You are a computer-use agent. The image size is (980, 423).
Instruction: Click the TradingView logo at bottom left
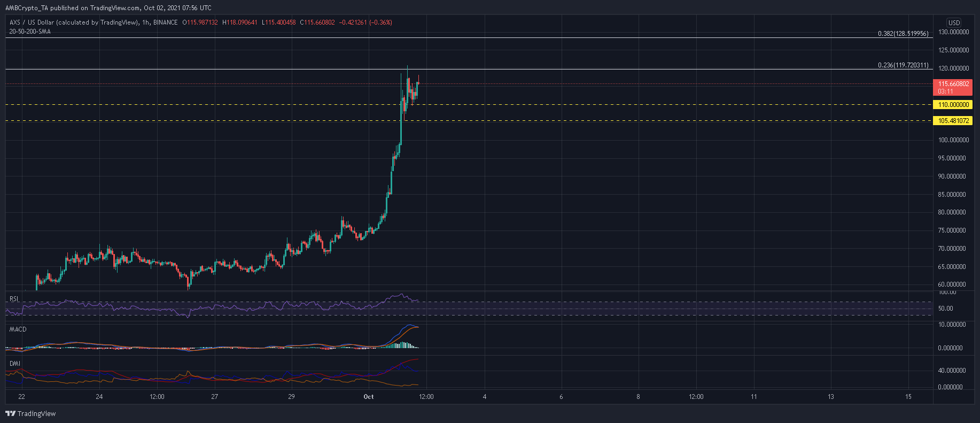click(x=30, y=413)
